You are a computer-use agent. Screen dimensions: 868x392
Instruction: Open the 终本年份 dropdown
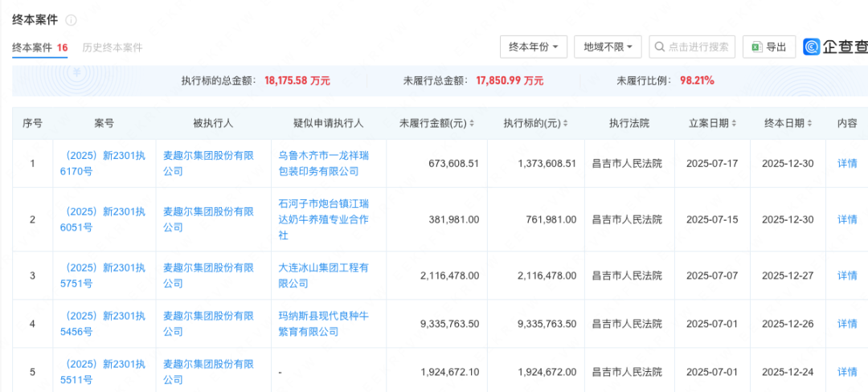534,47
